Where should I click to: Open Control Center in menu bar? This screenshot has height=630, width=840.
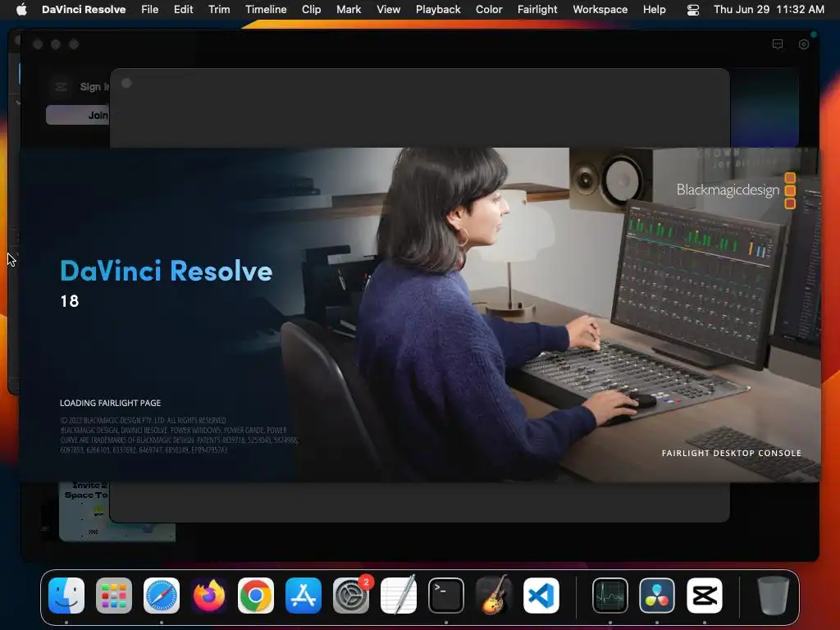(692, 10)
